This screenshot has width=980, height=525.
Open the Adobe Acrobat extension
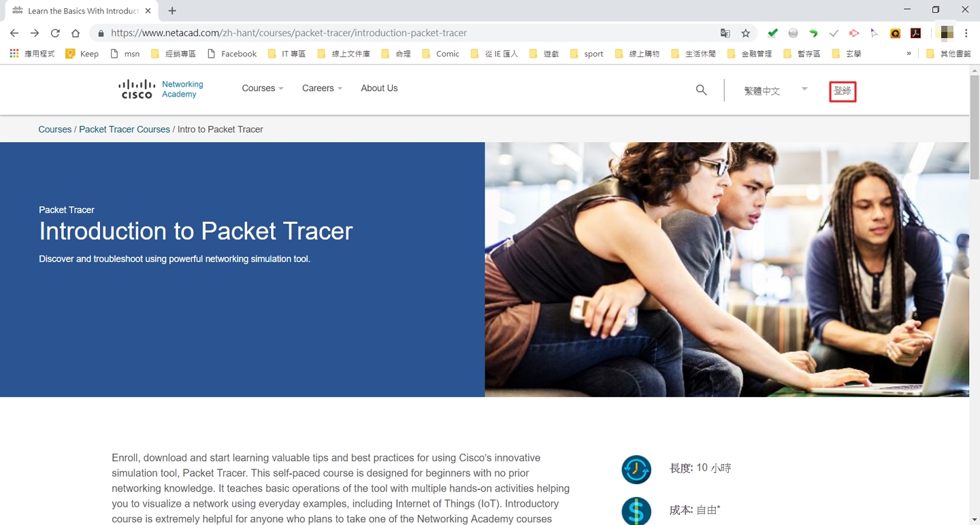click(x=916, y=33)
